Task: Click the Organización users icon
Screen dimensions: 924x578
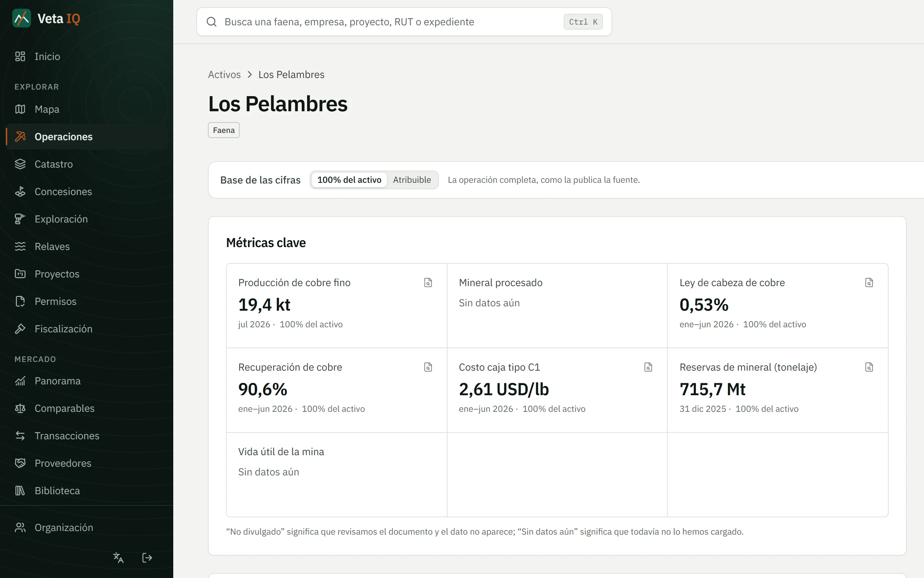Action: [20, 527]
